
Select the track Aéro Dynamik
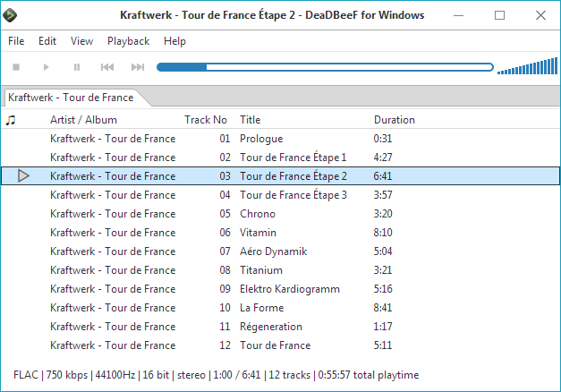[273, 251]
